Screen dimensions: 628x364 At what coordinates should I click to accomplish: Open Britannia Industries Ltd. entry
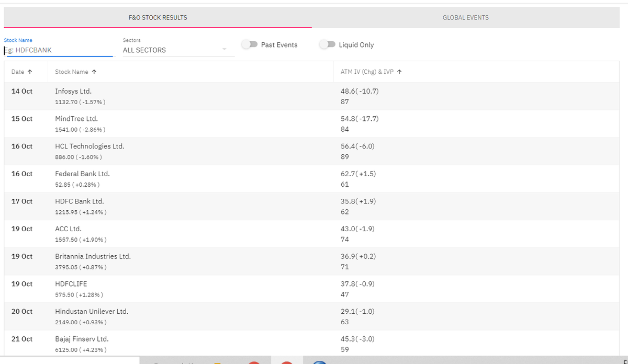pos(93,256)
